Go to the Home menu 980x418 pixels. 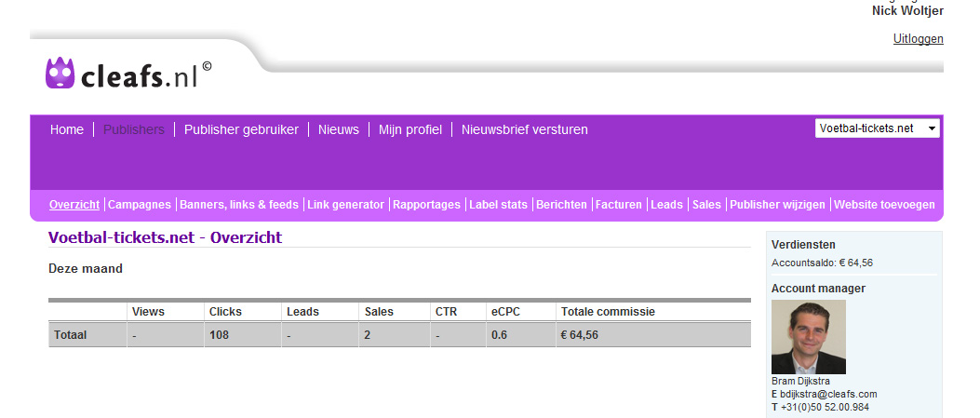pos(67,129)
